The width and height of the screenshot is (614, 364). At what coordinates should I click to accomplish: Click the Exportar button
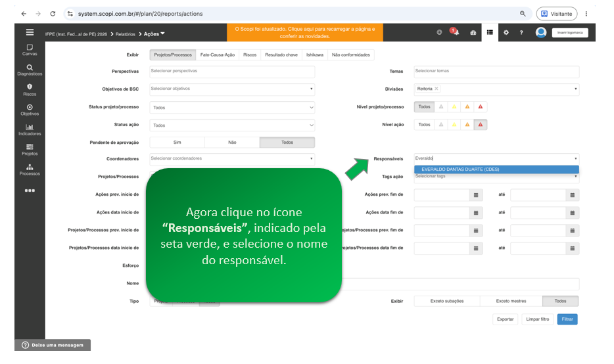505,319
